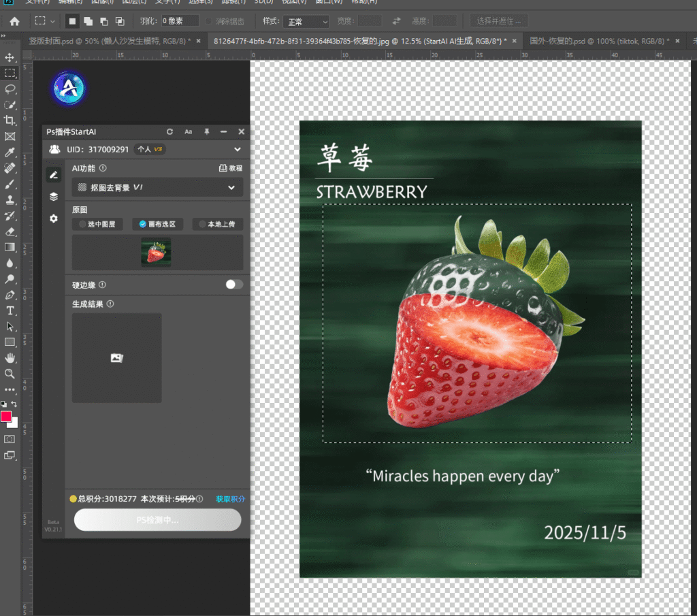Open the 教程 tutorial link

tap(231, 168)
